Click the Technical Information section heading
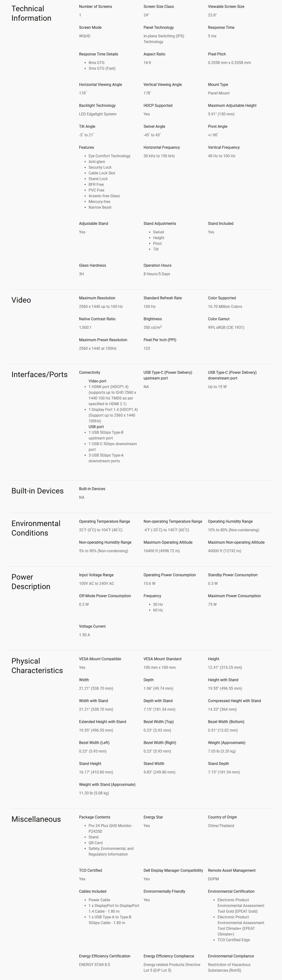 [x=31, y=13]
